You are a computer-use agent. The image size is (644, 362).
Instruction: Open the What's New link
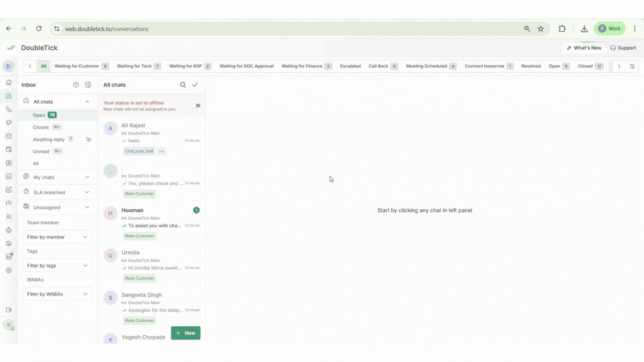[584, 48]
